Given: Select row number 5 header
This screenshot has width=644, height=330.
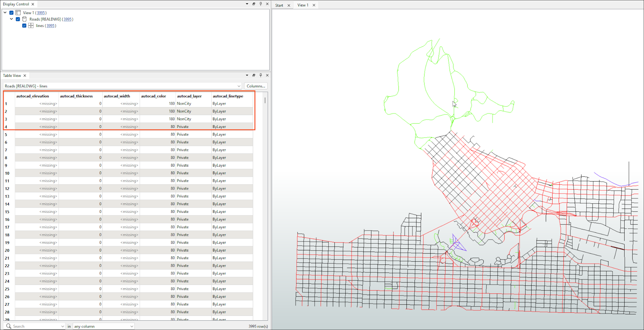Looking at the screenshot, I should point(9,135).
